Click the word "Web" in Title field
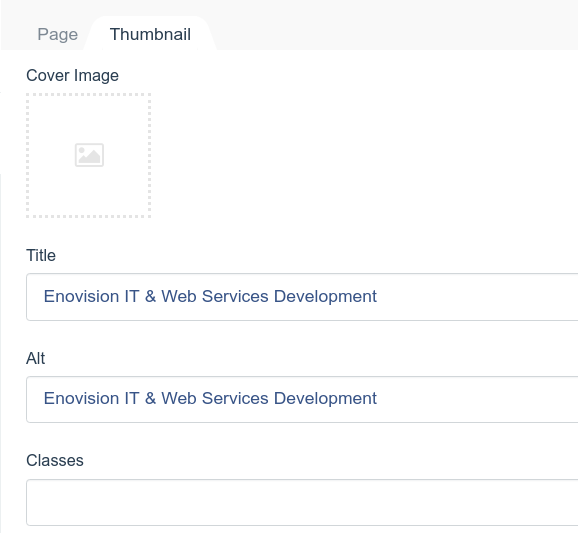Image resolution: width=578 pixels, height=533 pixels. 179,296
